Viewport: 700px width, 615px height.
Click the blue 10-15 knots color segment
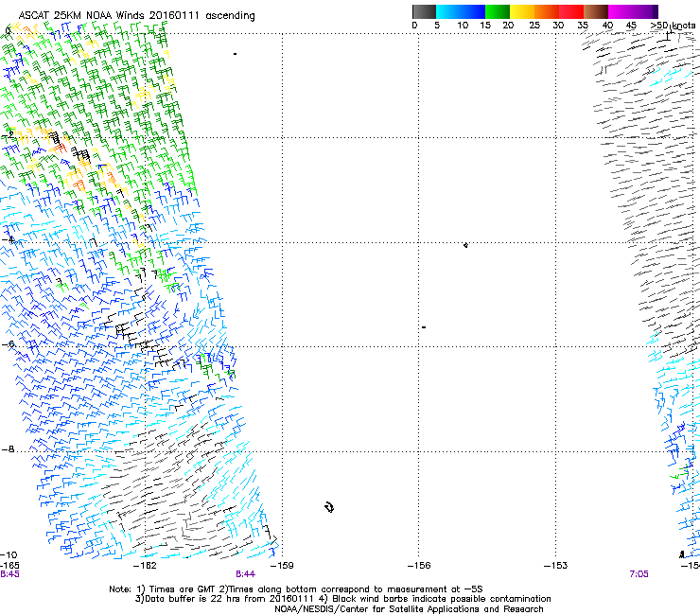point(473,11)
